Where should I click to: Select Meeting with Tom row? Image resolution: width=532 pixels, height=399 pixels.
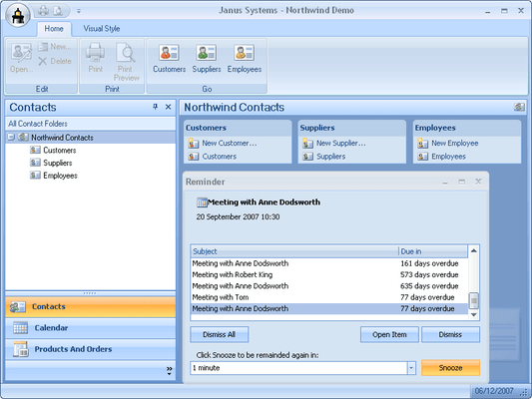click(329, 297)
